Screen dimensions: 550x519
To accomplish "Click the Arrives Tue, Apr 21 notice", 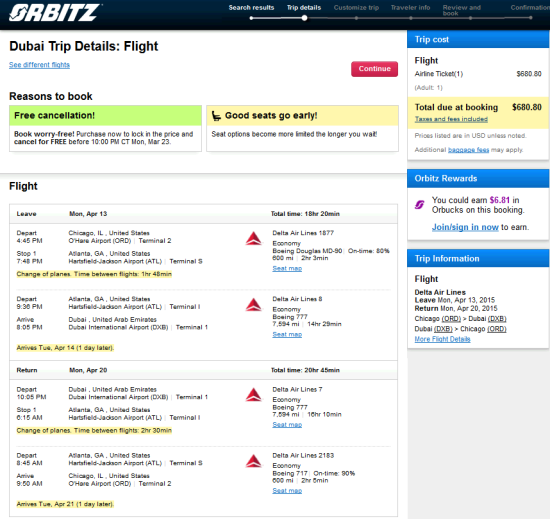I will pyautogui.click(x=65, y=504).
